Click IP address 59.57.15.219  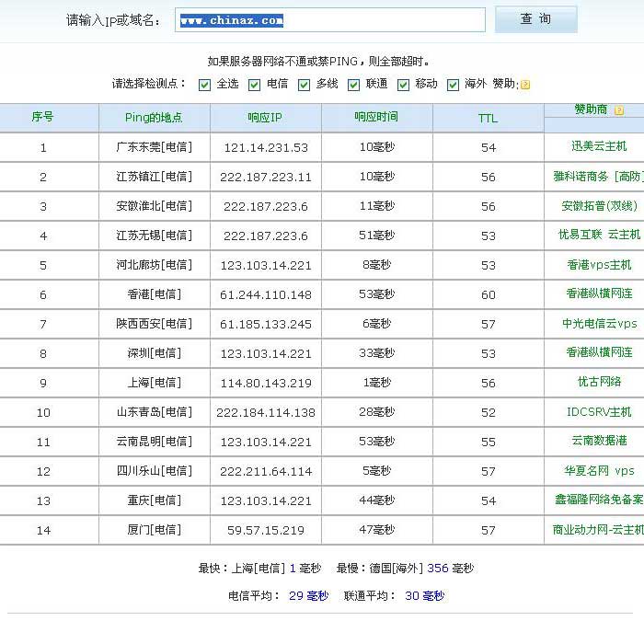[266, 531]
